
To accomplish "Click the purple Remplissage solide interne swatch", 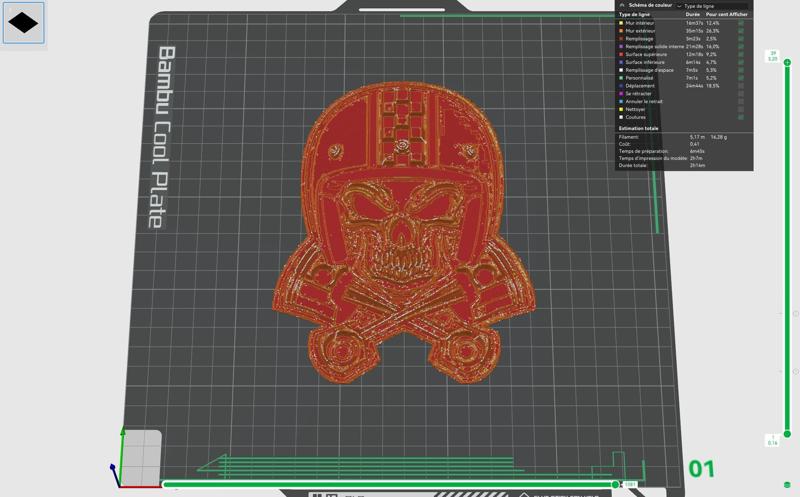I will 621,46.
